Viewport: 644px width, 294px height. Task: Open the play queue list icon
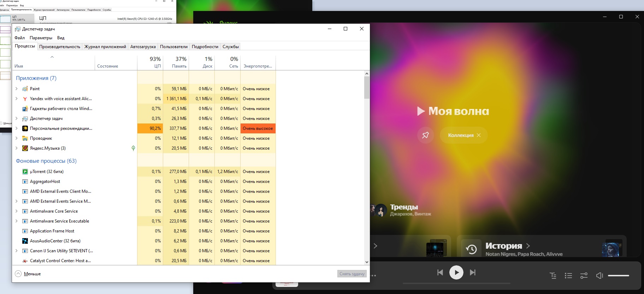point(568,276)
